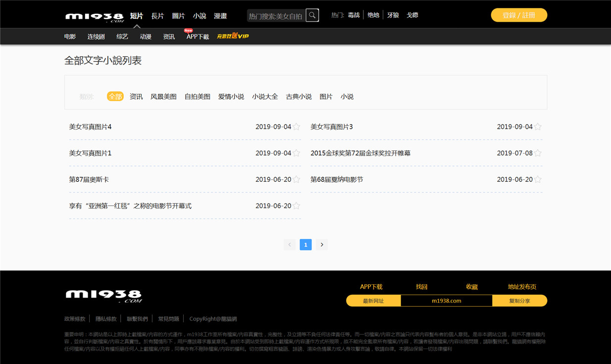Open footer 常見問題 link
The image size is (611, 364).
(168, 319)
